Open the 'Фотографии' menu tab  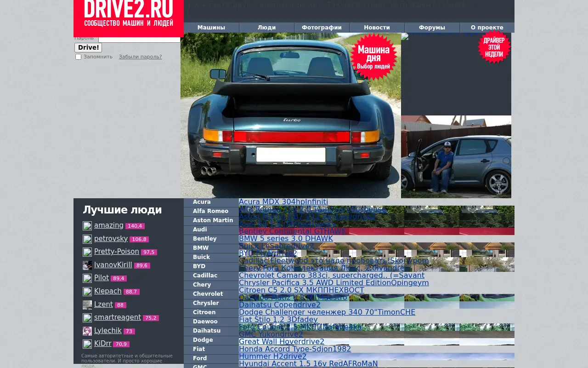(322, 28)
